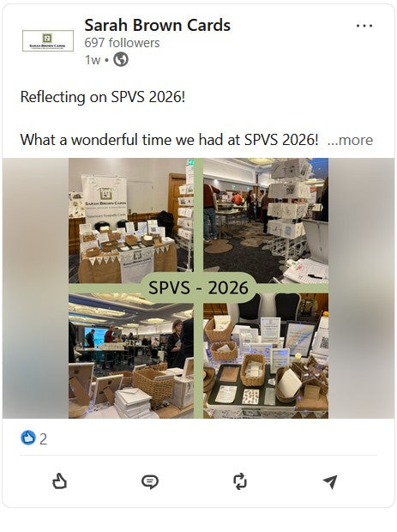397x532 pixels.
Task: Open the bottom-left conference hall photo
Action: tap(131, 356)
